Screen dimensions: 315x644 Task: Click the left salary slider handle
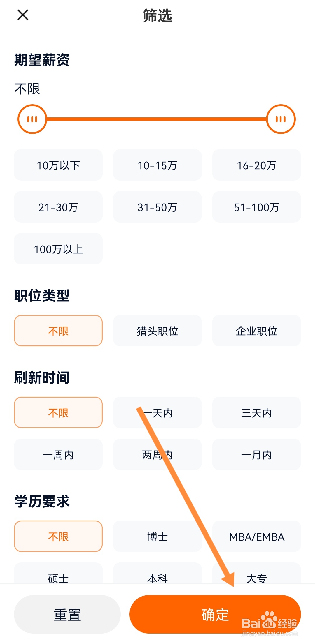click(x=32, y=119)
